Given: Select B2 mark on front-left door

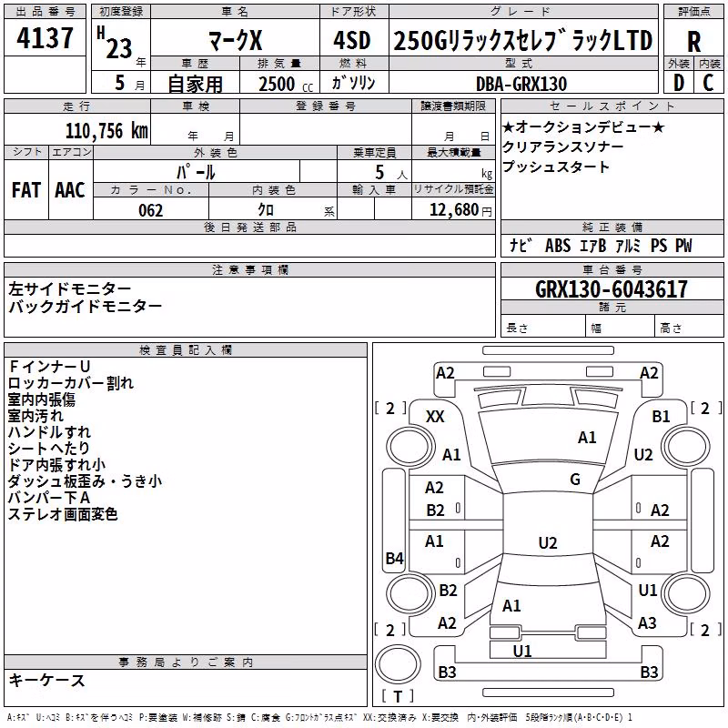Looking at the screenshot, I should point(436,511).
